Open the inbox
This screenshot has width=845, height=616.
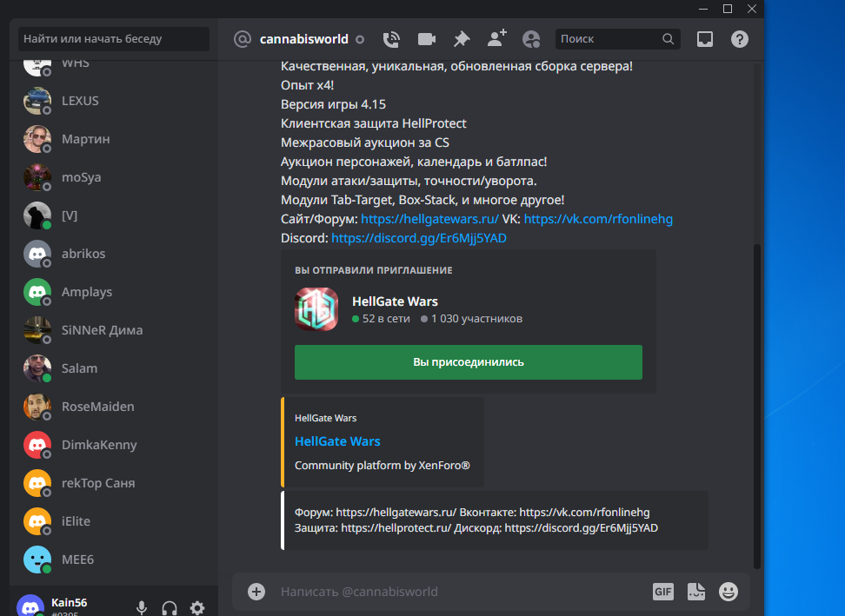coord(705,39)
